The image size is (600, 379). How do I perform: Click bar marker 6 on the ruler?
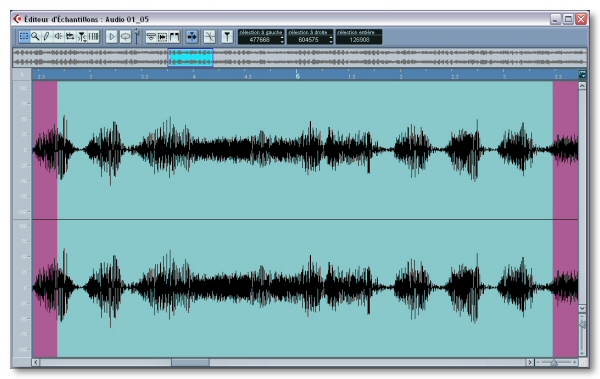(297, 76)
